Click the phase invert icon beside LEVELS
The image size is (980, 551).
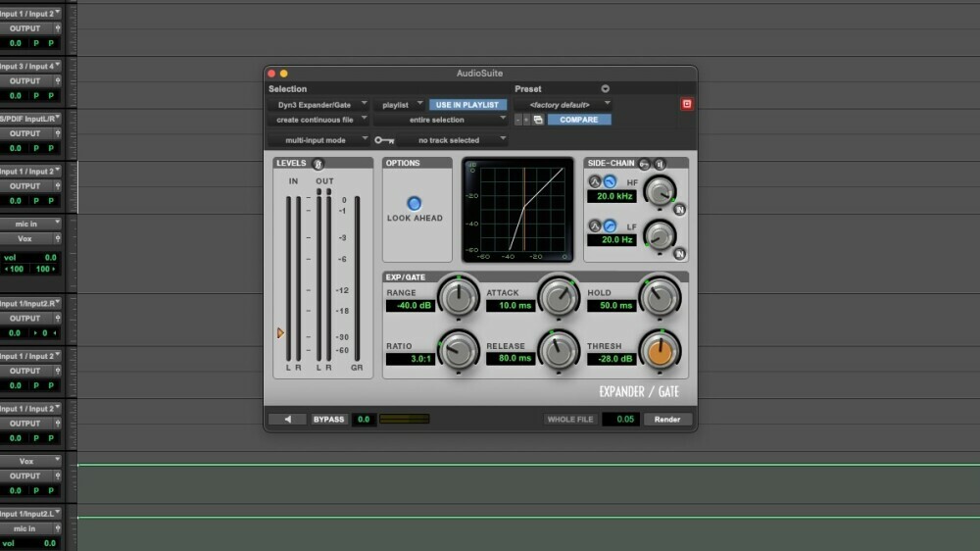[x=318, y=164]
